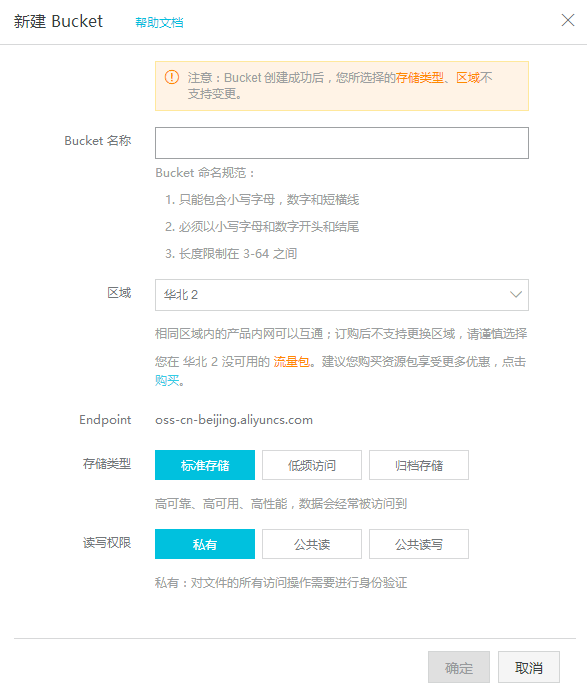Open the 帮助文档 help link
Screen dimensions: 587x691
point(159,22)
